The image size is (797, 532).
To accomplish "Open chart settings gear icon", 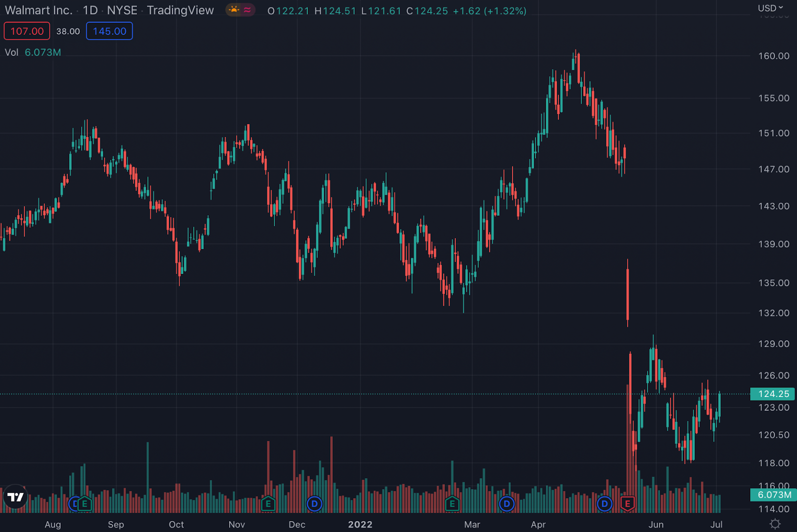I will [x=775, y=524].
